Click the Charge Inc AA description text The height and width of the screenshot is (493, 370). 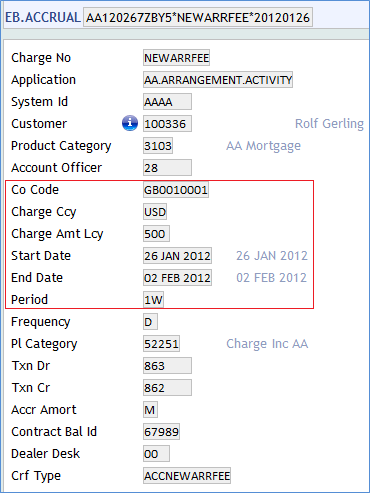(x=267, y=344)
